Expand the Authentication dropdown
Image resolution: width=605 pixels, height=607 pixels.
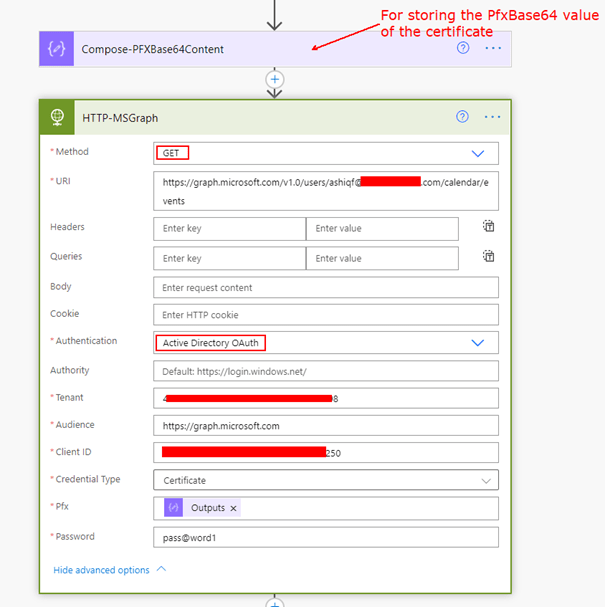pyautogui.click(x=478, y=342)
